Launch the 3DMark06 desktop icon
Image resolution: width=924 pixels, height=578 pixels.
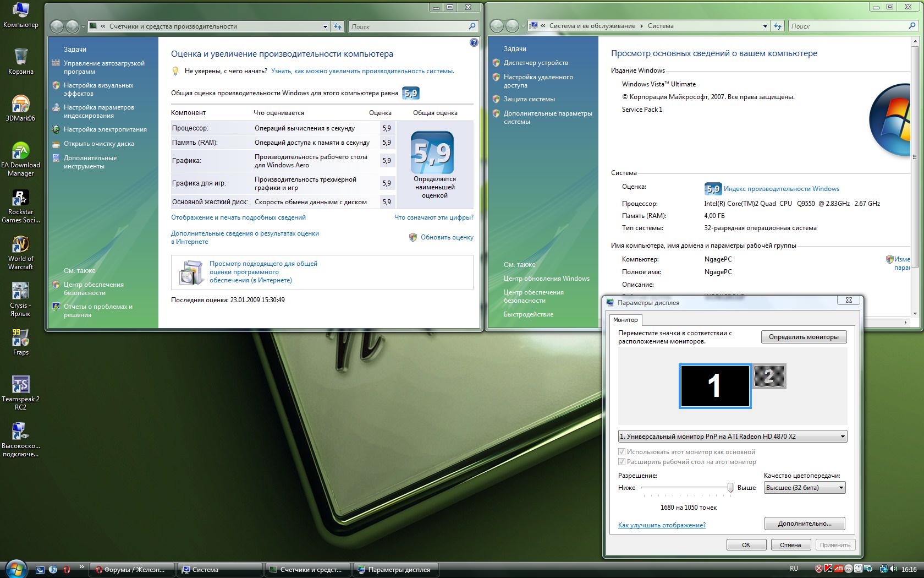point(20,107)
